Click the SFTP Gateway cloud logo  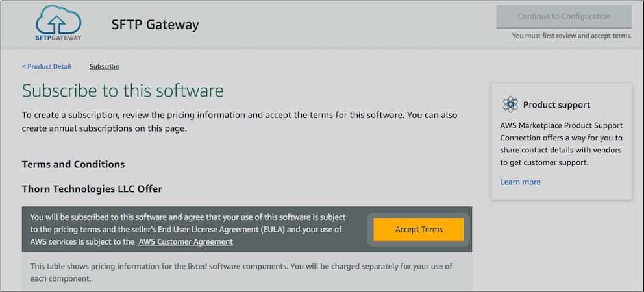(x=58, y=23)
